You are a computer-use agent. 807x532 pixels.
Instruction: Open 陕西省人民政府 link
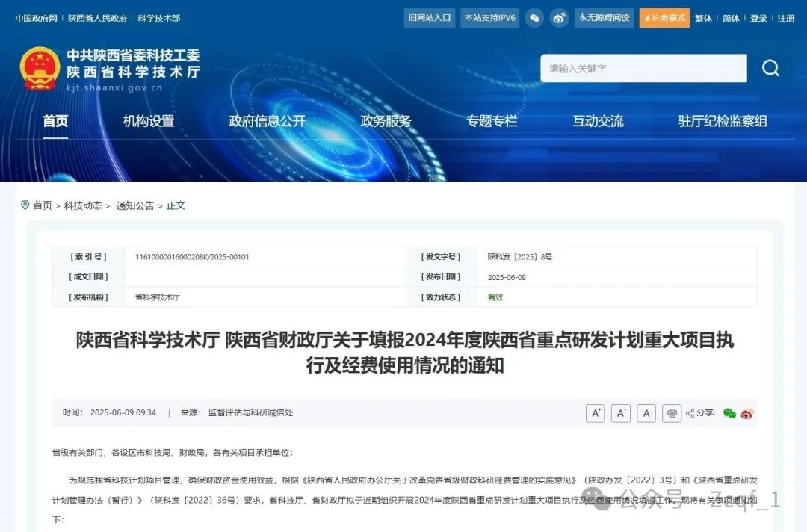[x=97, y=18]
